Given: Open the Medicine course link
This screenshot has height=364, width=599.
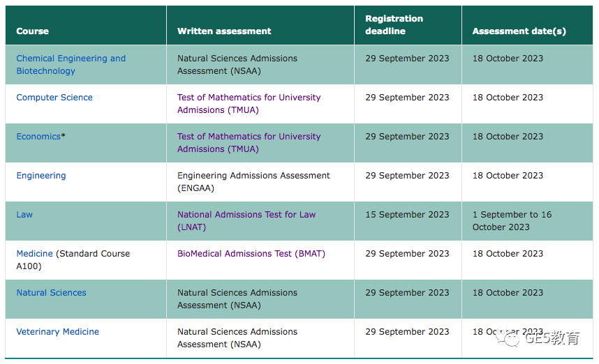Looking at the screenshot, I should tap(34, 253).
